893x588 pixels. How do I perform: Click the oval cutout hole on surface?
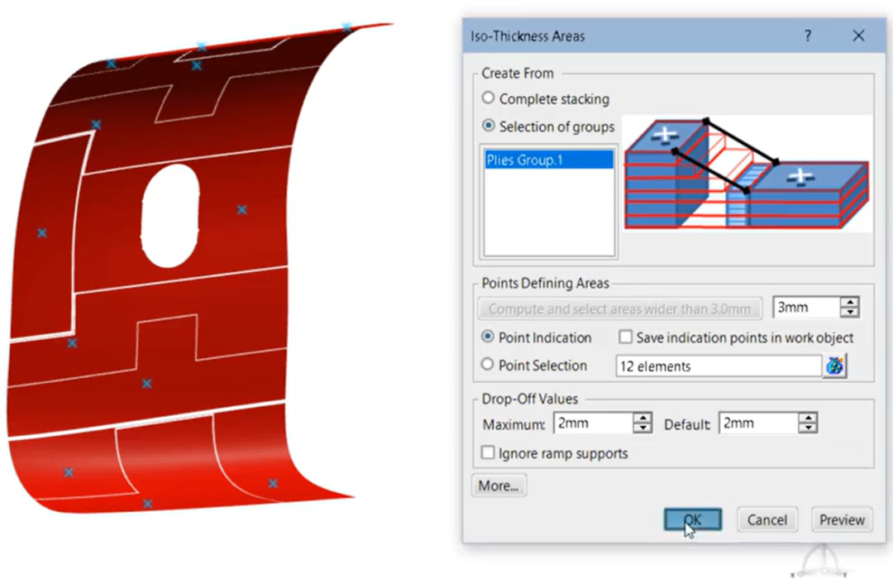(x=170, y=216)
